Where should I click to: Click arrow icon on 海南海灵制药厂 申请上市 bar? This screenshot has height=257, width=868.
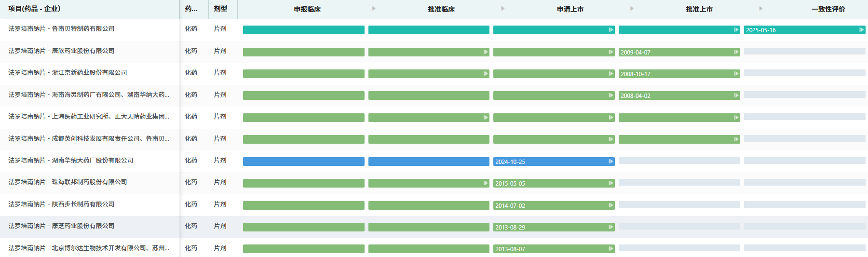point(610,95)
